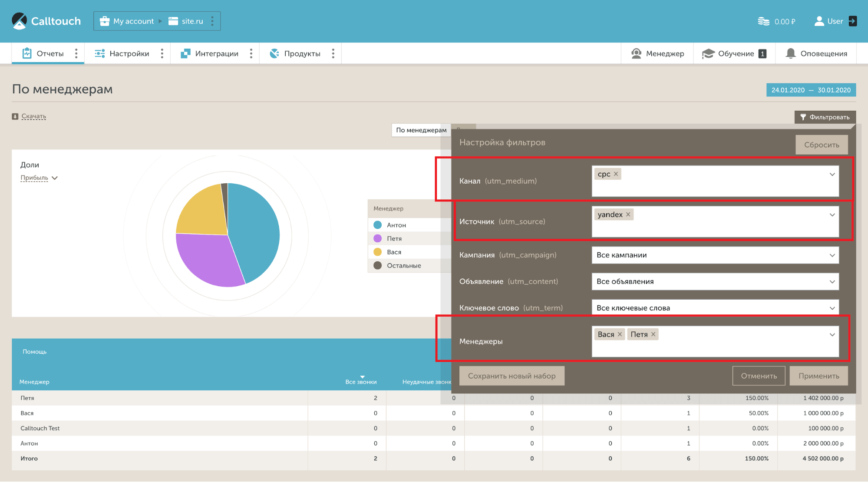Click the Менеджер column header
The width and height of the screenshot is (868, 482).
(x=34, y=382)
